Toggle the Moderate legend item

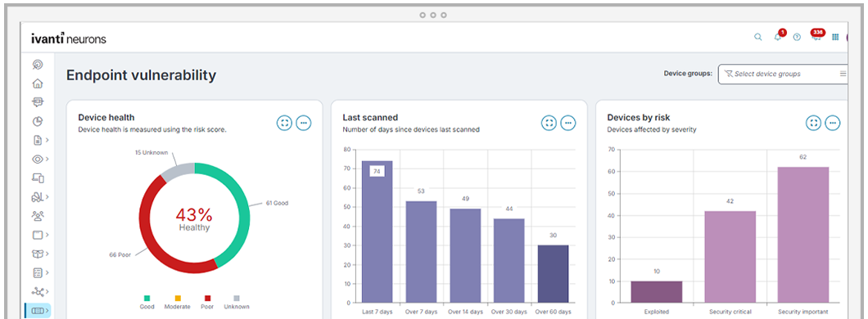[178, 302]
